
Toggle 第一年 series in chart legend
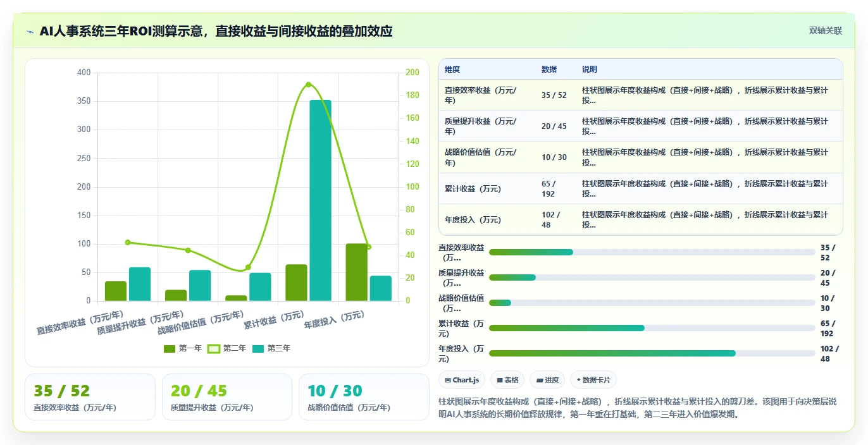[x=183, y=348]
